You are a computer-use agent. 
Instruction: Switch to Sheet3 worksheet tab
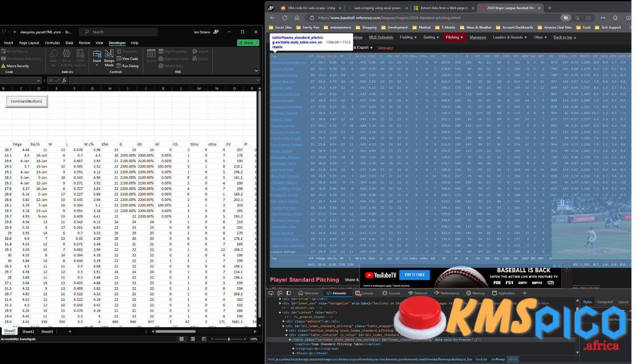pos(47,332)
